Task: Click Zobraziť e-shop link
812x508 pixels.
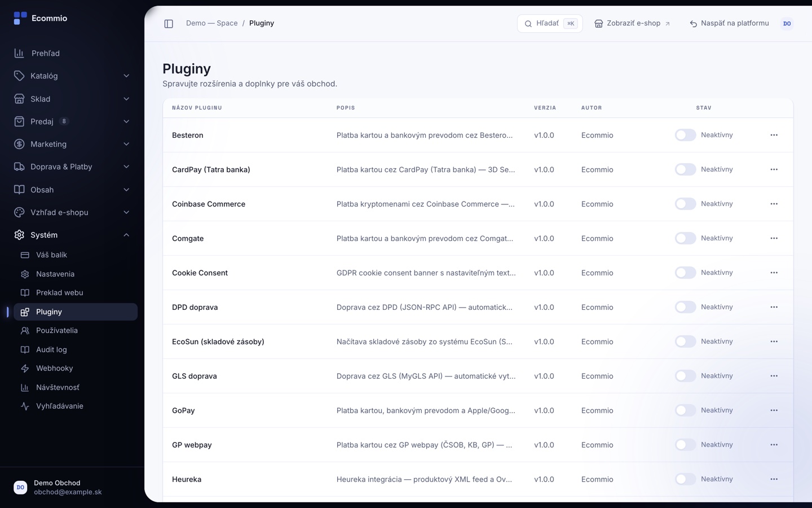Action: pos(632,24)
